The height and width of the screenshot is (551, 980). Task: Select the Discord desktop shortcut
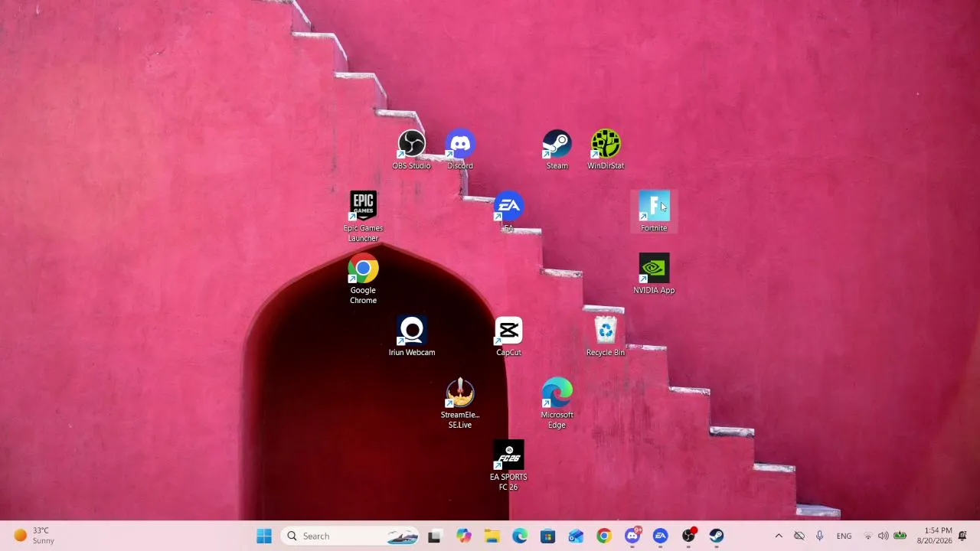pyautogui.click(x=460, y=150)
